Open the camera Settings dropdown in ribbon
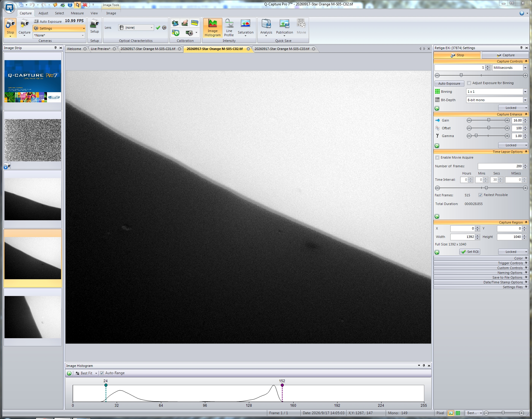The width and height of the screenshot is (532, 419). (x=59, y=28)
